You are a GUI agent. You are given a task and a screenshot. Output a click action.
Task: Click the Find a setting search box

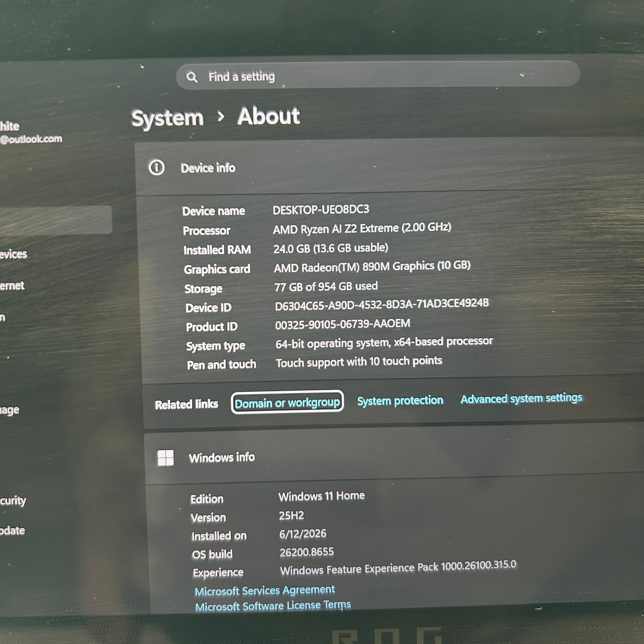[378, 74]
